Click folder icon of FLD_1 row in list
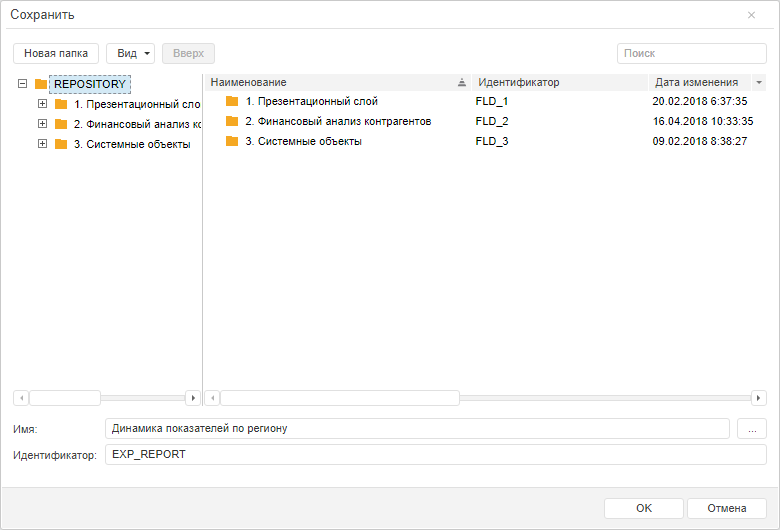Viewport: 780px width, 530px height. tap(232, 101)
